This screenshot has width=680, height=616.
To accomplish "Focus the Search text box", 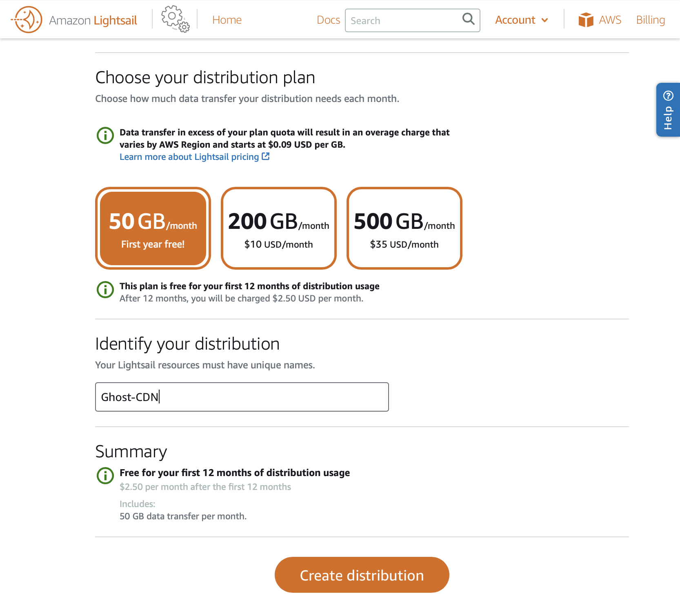I will click(404, 21).
